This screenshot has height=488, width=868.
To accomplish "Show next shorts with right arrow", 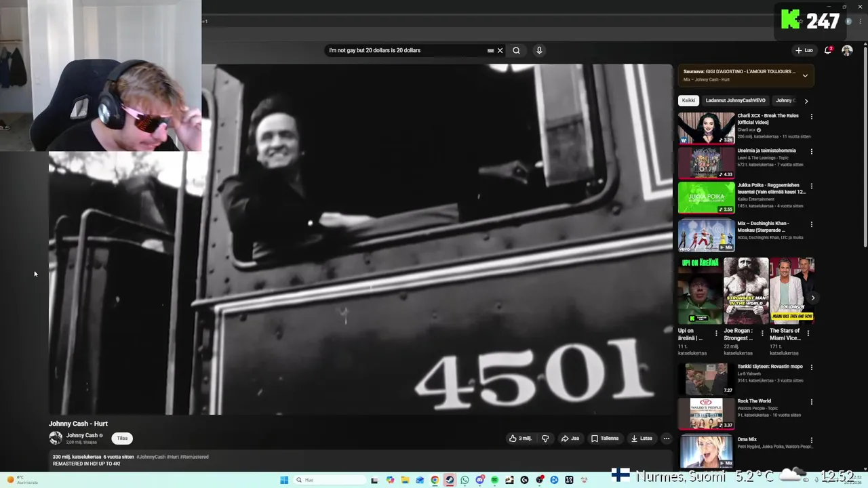I will 812,298.
